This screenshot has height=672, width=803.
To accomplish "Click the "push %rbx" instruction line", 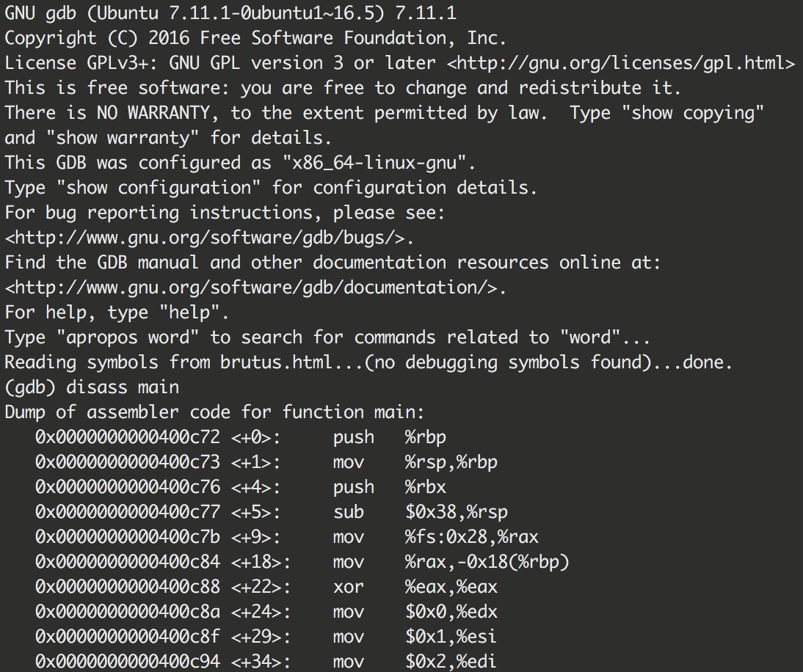I will [x=389, y=487].
